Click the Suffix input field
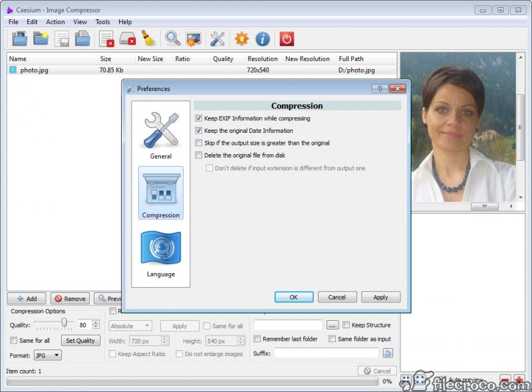Image resolution: width=532 pixels, height=392 pixels. click(327, 353)
